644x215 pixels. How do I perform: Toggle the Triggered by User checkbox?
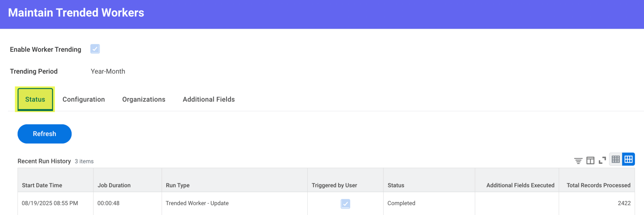345,204
